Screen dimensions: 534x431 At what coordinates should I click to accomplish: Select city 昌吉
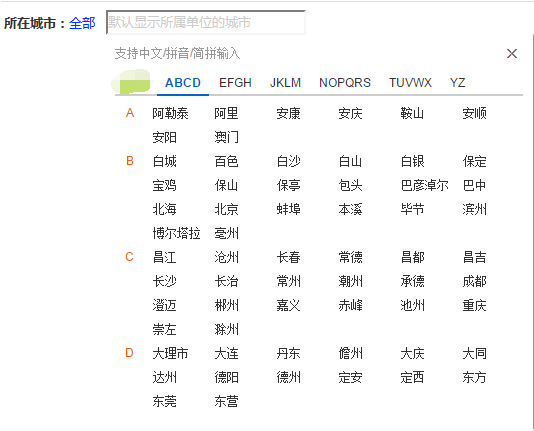point(474,257)
